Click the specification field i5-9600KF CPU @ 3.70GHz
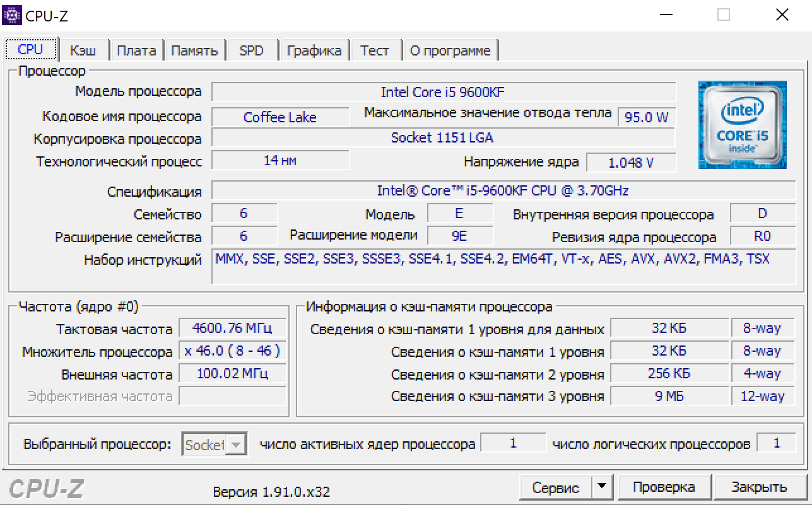812x505 pixels. [x=504, y=190]
